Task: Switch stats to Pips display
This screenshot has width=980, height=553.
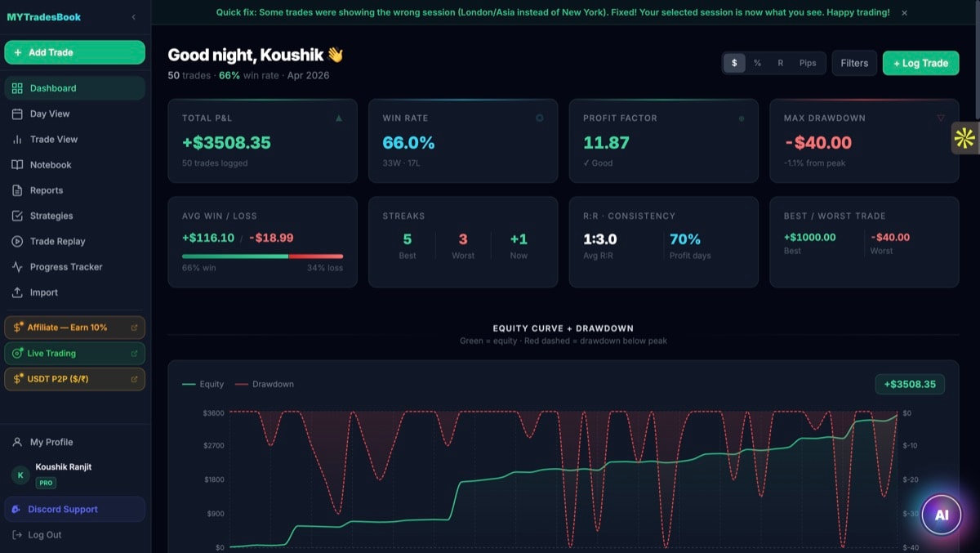Action: pyautogui.click(x=807, y=62)
